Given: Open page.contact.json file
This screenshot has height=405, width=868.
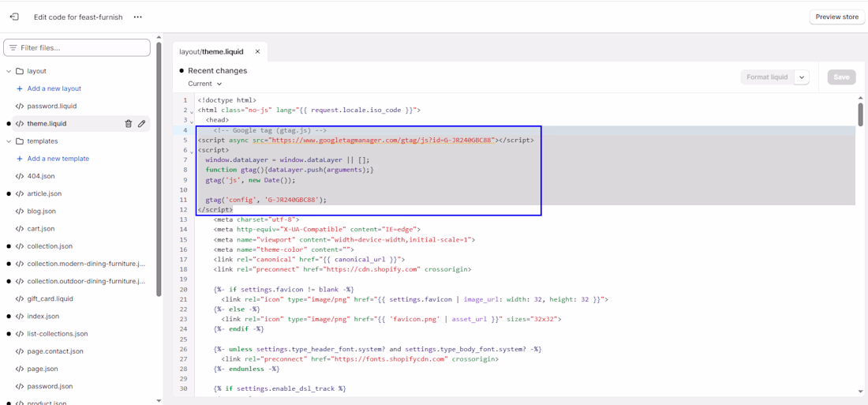Looking at the screenshot, I should pyautogui.click(x=55, y=351).
